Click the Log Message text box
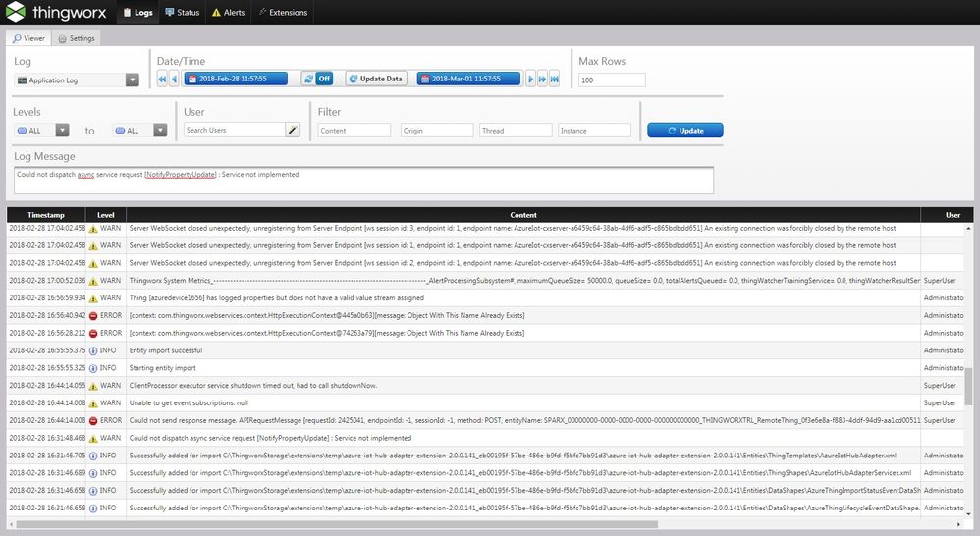980x536 pixels. (363, 181)
